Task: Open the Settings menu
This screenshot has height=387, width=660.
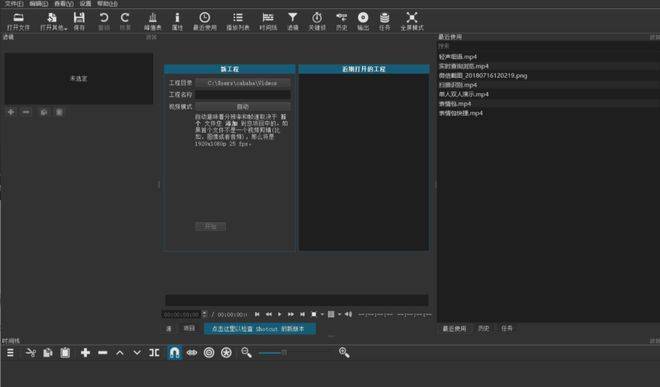Action: click(x=85, y=4)
